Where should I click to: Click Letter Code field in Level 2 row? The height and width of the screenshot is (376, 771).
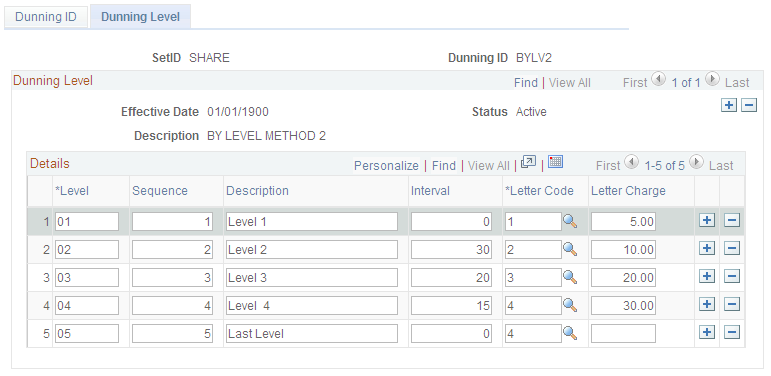(x=533, y=250)
